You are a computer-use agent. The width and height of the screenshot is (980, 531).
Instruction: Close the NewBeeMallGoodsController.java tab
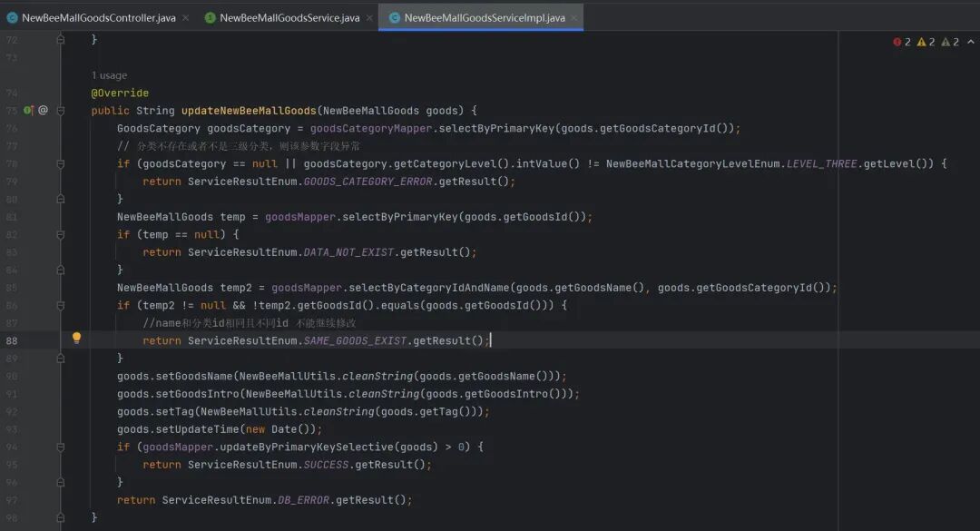point(186,18)
